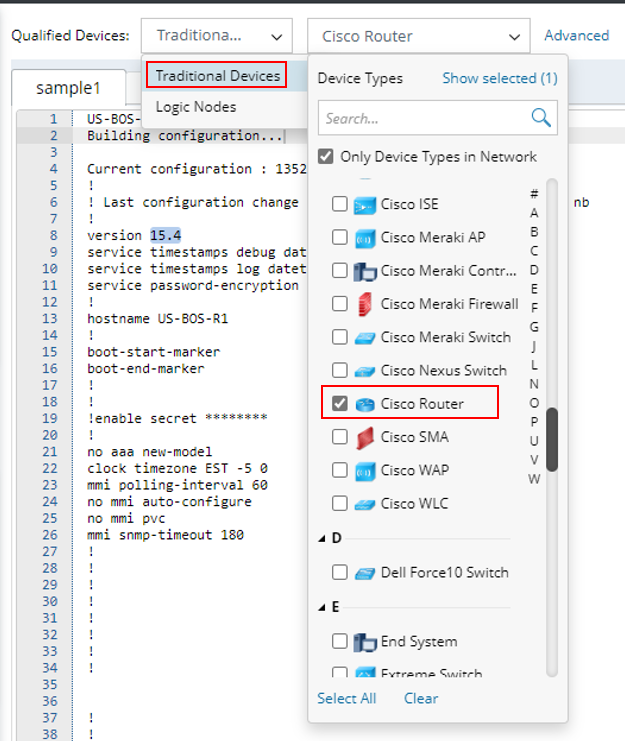Image resolution: width=625 pixels, height=741 pixels.
Task: Click the Select All link
Action: pos(346,698)
